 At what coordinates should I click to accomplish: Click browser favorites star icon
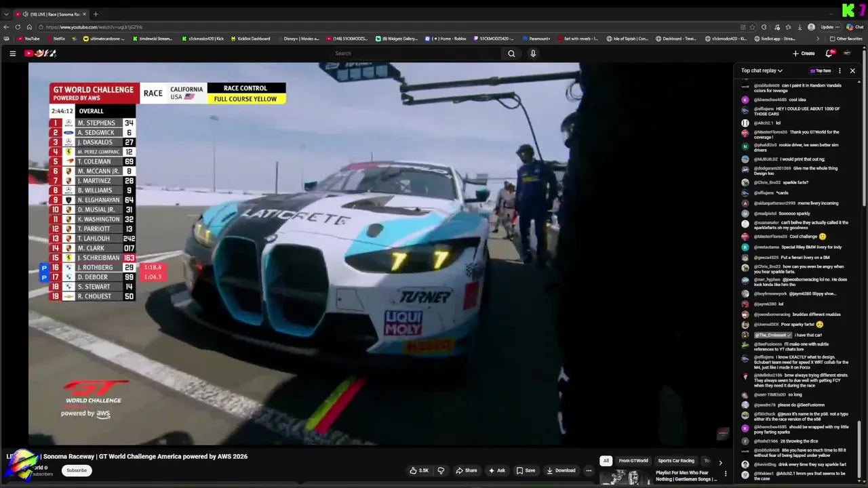[x=753, y=27]
